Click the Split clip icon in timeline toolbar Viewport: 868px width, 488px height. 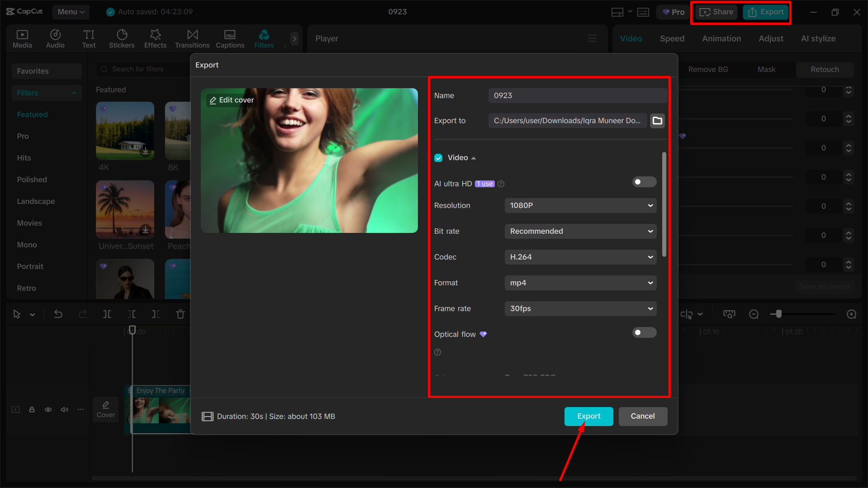(107, 313)
